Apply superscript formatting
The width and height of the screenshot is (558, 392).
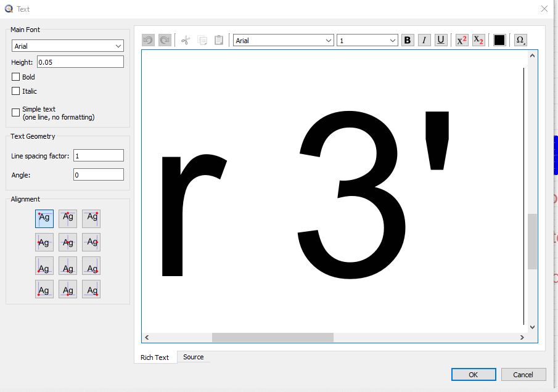pyautogui.click(x=462, y=40)
